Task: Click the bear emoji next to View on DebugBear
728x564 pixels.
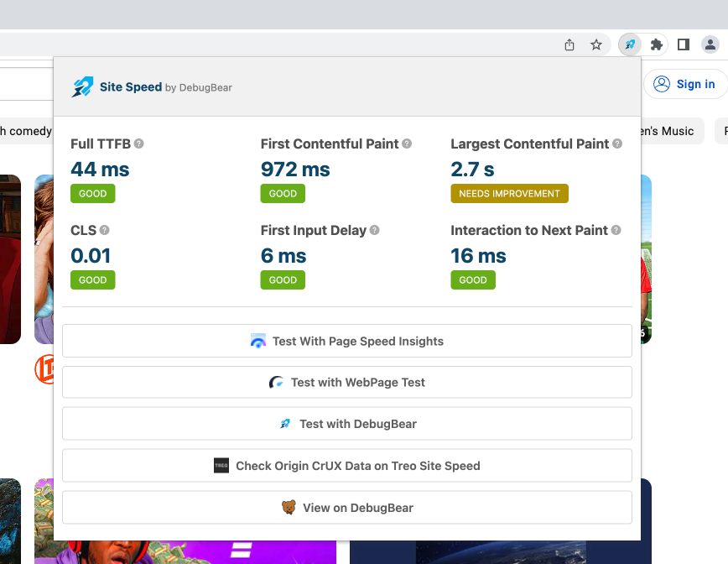Action: pyautogui.click(x=289, y=507)
